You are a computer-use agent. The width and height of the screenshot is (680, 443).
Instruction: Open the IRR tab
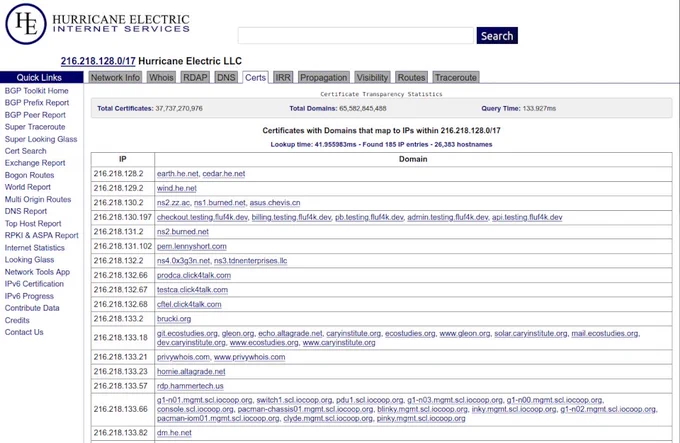coord(283,78)
